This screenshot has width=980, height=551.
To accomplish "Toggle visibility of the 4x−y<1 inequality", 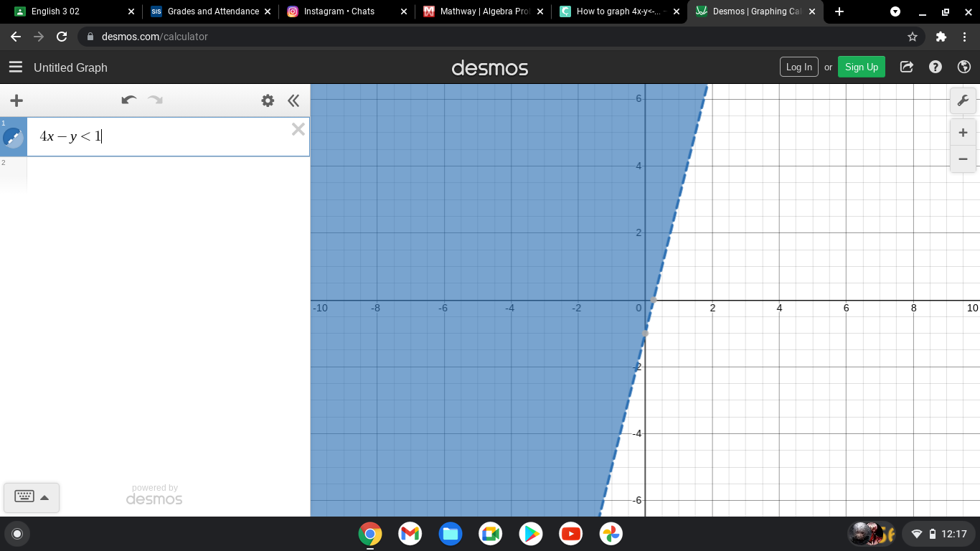I will 13,138.
